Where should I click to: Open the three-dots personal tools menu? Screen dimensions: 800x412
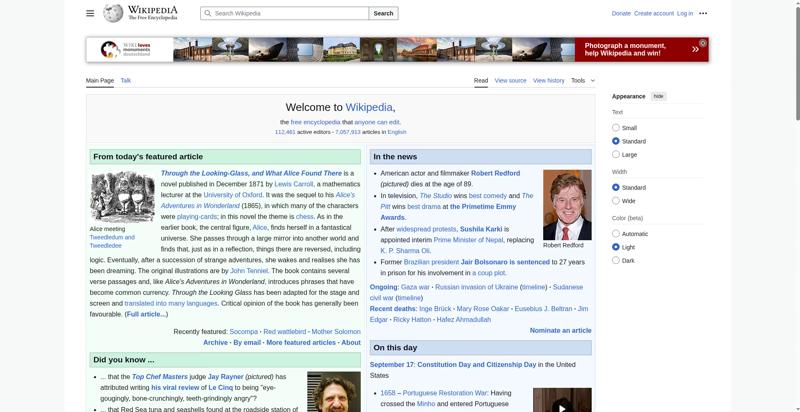coord(703,13)
